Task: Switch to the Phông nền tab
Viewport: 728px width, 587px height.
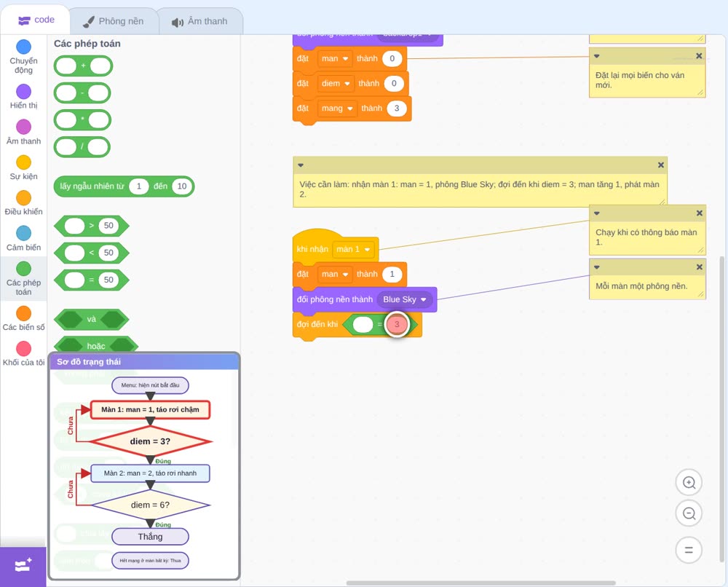Action: [114, 21]
